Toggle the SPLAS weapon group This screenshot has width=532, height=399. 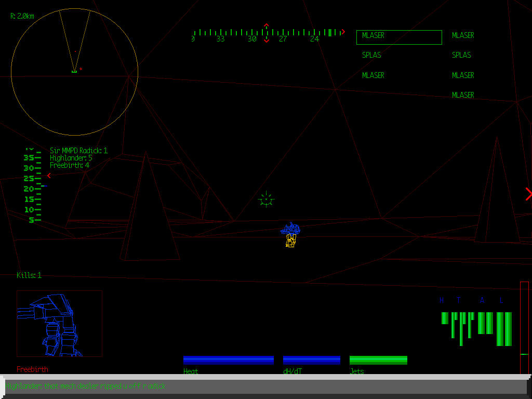371,55
